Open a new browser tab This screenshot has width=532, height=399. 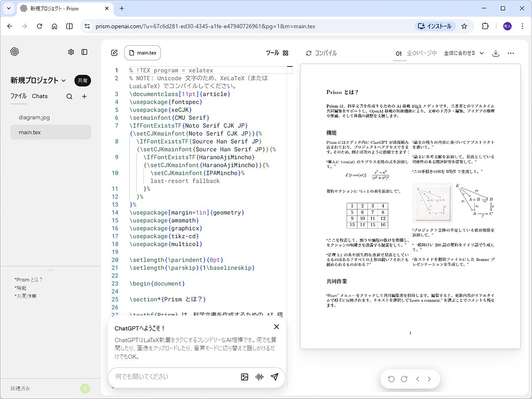click(x=122, y=8)
